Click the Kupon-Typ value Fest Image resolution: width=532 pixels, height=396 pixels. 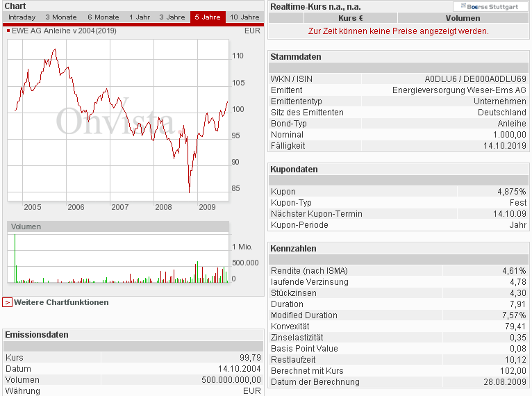(517, 203)
